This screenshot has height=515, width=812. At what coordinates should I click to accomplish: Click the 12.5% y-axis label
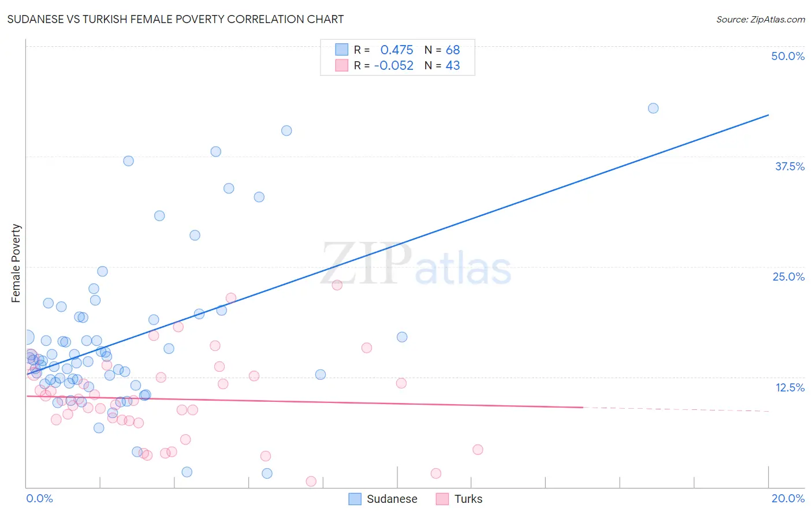[x=789, y=387]
